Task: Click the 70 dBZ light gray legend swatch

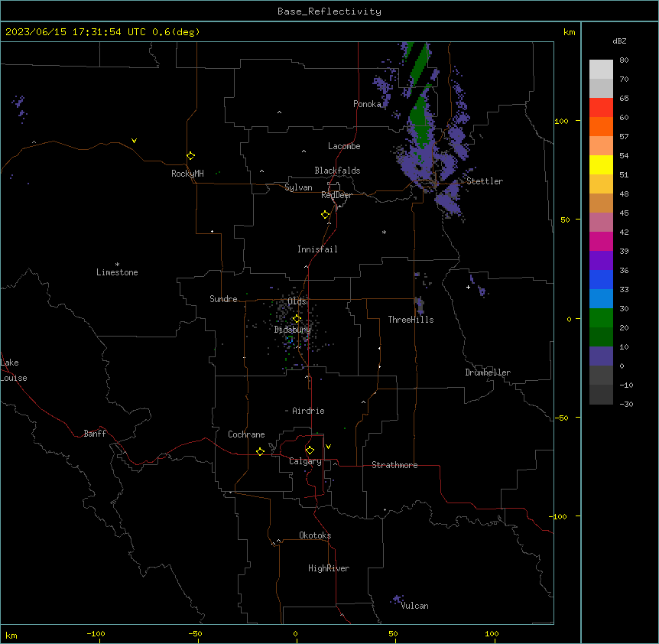Action: click(601, 88)
